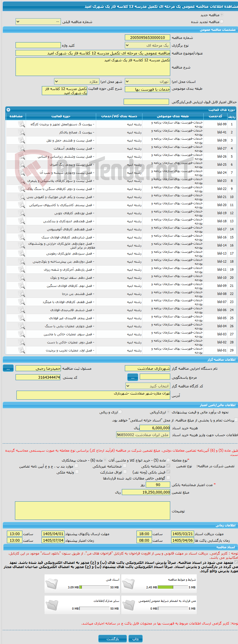This screenshot has height=644, width=238.
Task: Click the view icon for row bld-20
Action: coord(22,205)
